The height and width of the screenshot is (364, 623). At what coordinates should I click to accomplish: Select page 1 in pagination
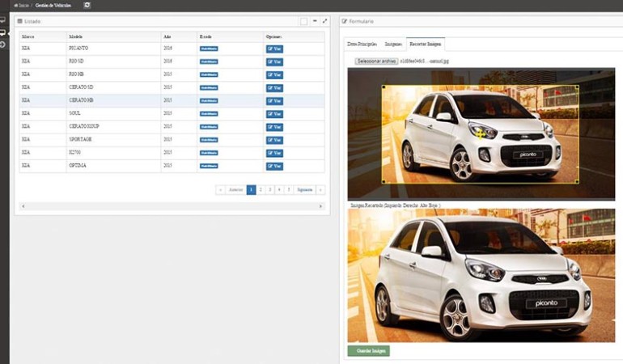click(251, 190)
